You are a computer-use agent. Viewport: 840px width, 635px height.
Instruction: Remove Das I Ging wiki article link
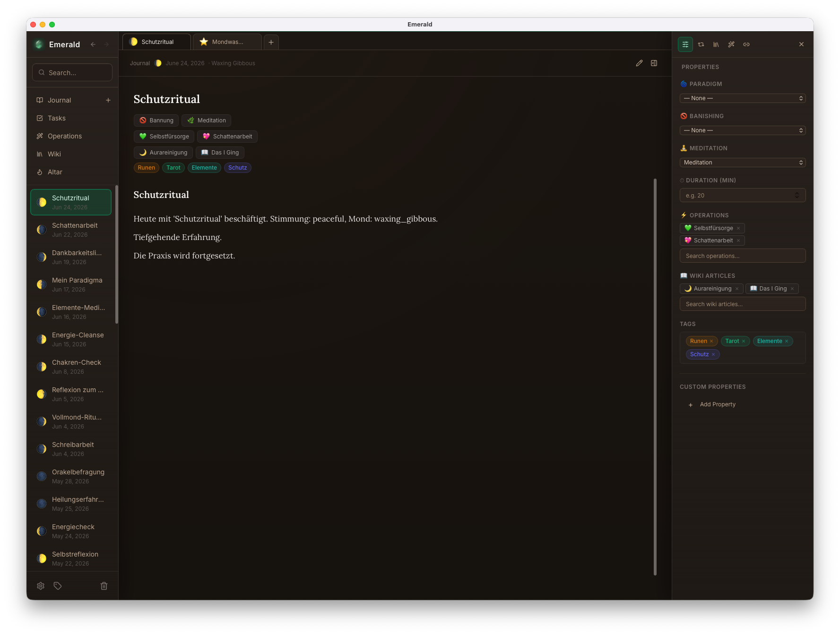pyautogui.click(x=792, y=289)
